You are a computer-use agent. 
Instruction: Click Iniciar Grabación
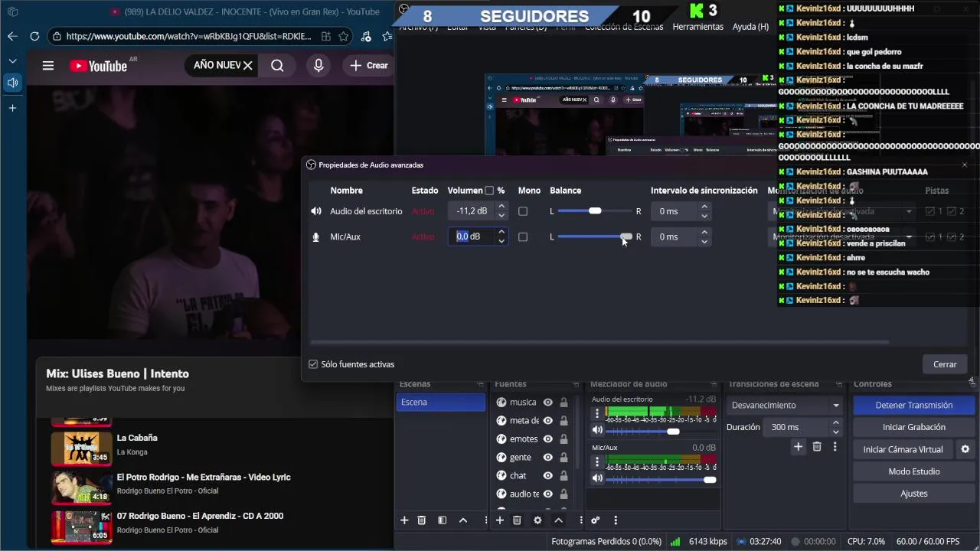pyautogui.click(x=914, y=427)
